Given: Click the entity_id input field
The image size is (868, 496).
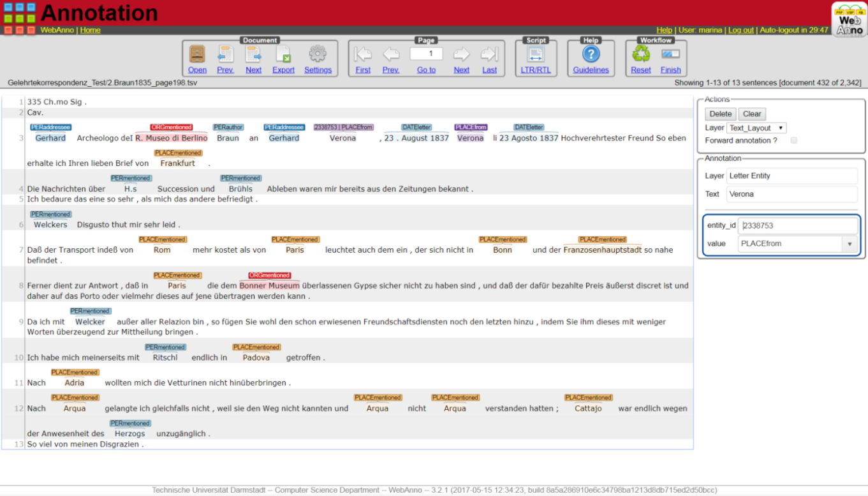Looking at the screenshot, I should click(798, 225).
